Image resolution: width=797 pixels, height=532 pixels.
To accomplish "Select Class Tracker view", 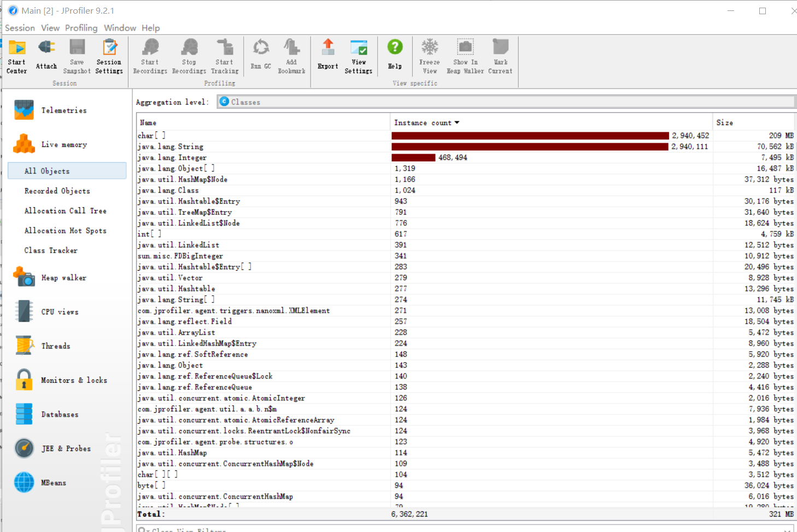I will pyautogui.click(x=51, y=250).
